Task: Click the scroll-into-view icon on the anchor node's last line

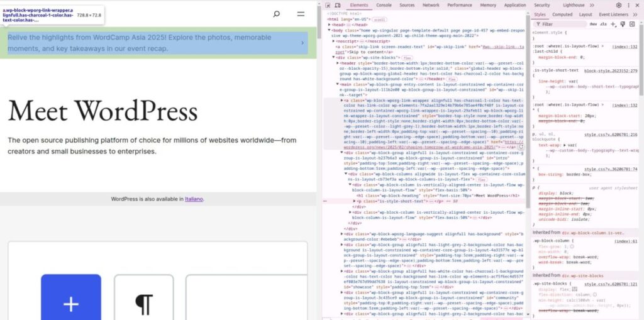Action: click(521, 146)
